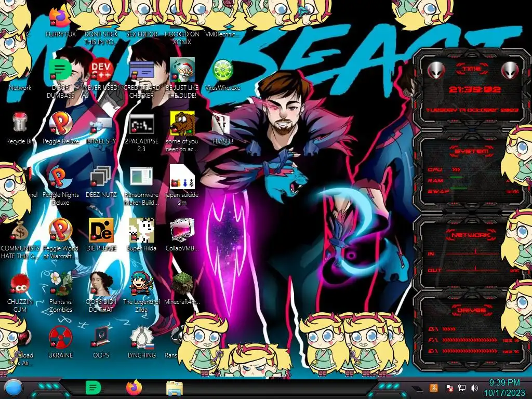
Task: Open the network tray icon
Action: (461, 388)
